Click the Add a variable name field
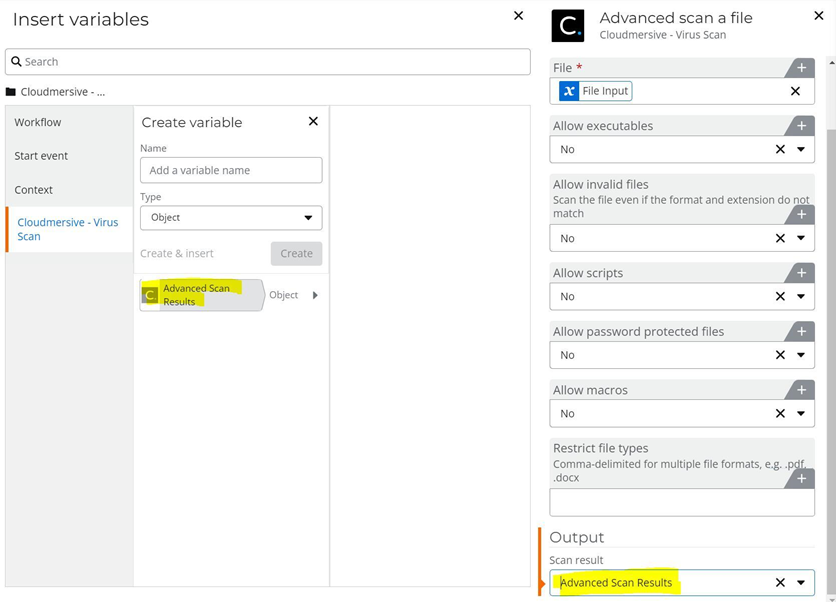 (231, 170)
